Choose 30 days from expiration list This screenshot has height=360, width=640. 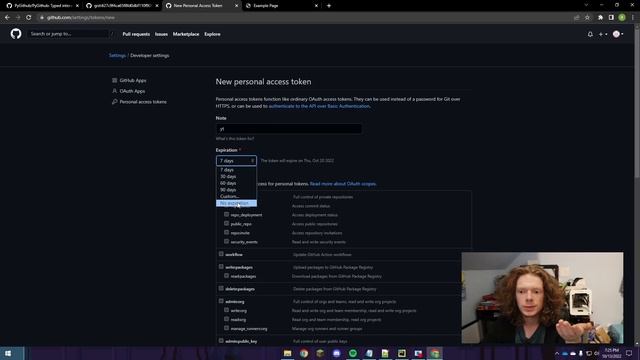pos(236,176)
